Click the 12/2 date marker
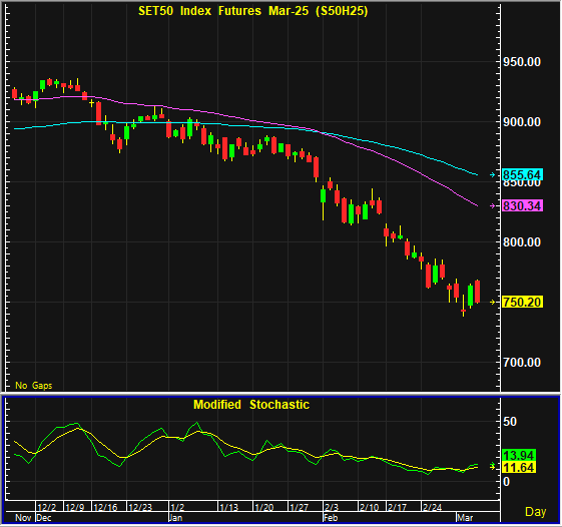This screenshot has width=562, height=527. pyautogui.click(x=47, y=508)
